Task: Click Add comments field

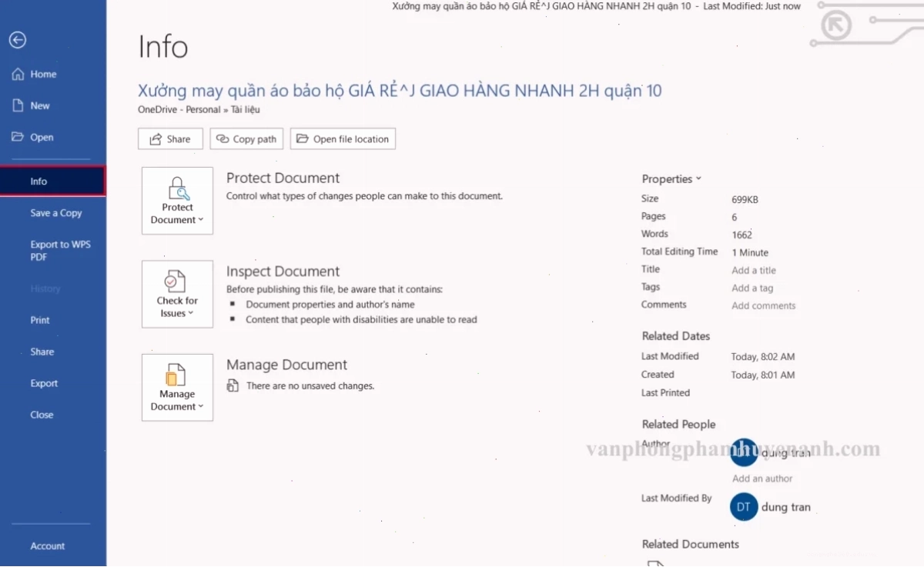Action: pyautogui.click(x=763, y=305)
